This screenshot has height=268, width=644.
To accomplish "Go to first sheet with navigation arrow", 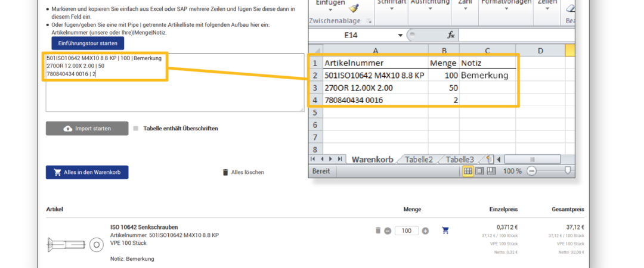I will [x=314, y=159].
